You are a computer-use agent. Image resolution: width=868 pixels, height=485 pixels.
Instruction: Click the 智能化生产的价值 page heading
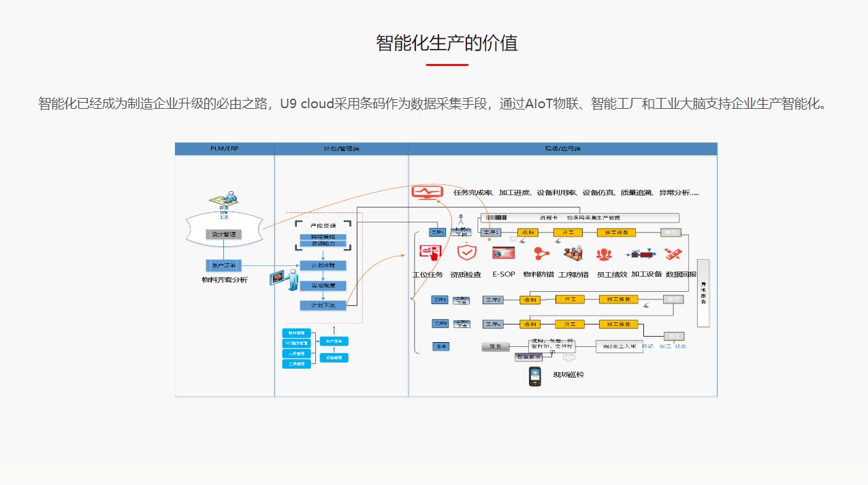coord(447,43)
